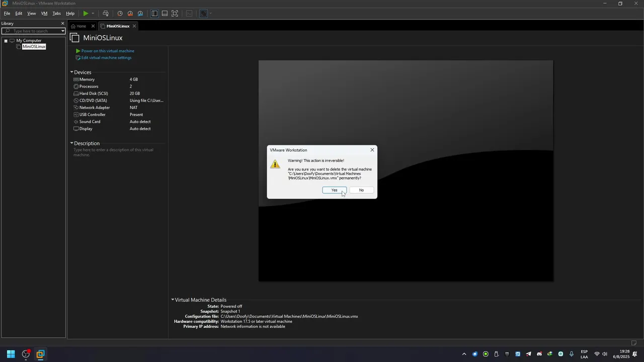This screenshot has height=362, width=644.
Task: Select the Hard Disk (SCSI) device row
Action: 119,94
